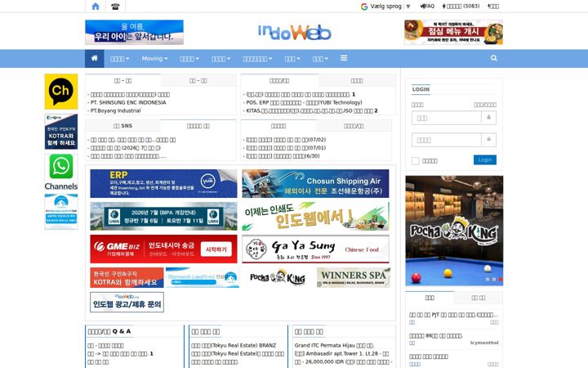Open the yellow KakaoTalk Ch channel icon
The height and width of the screenshot is (368, 588).
click(61, 92)
